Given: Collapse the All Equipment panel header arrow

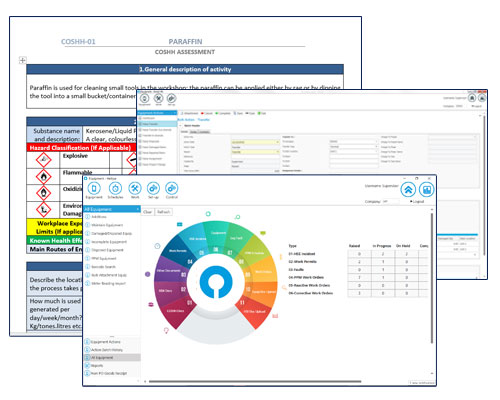Looking at the screenshot, I should point(137,209).
